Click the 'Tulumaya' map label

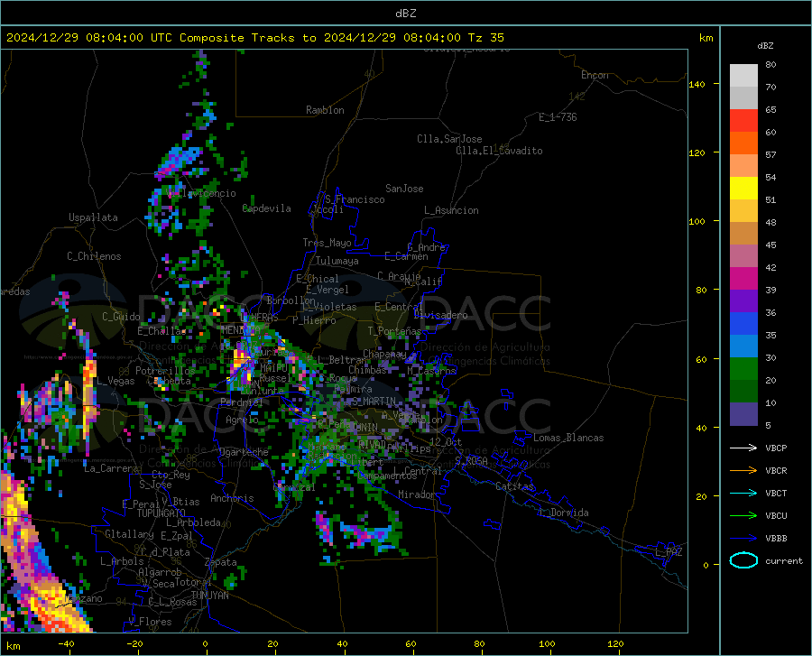pyautogui.click(x=337, y=261)
